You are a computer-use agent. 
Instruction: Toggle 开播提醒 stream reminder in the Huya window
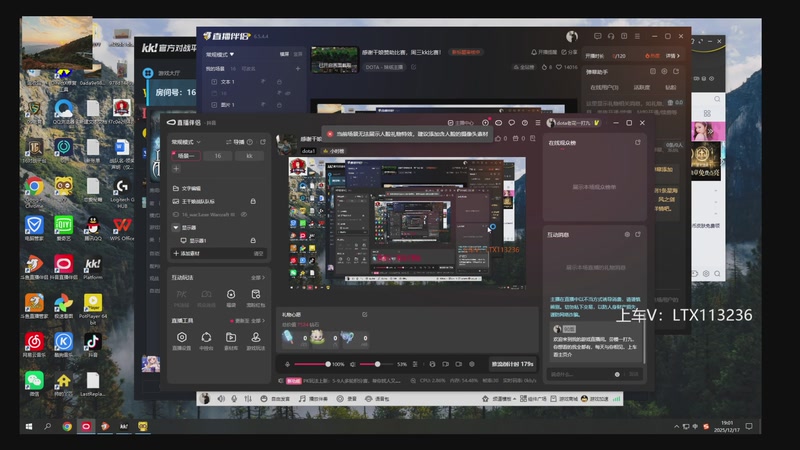click(x=544, y=52)
